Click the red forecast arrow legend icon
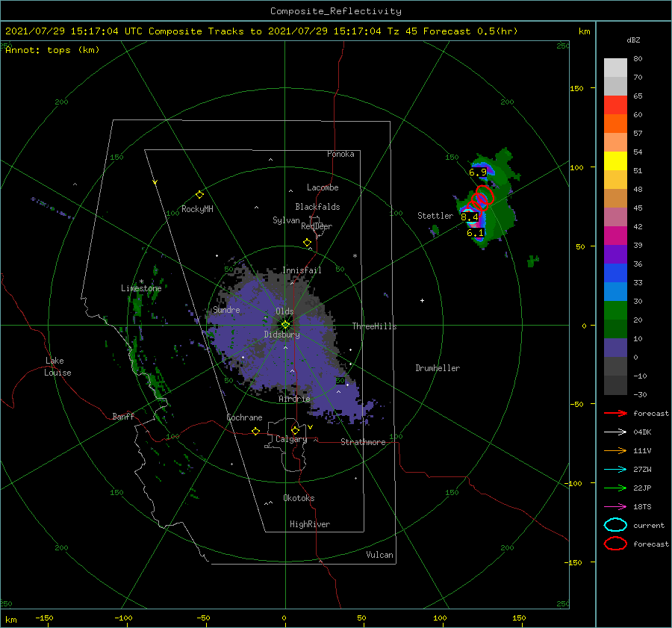This screenshot has height=628, width=672. click(x=615, y=413)
